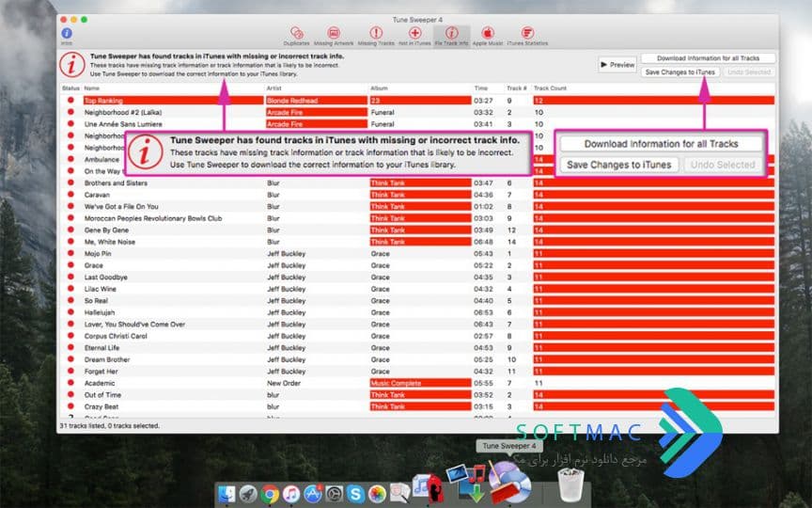Open the Trash from the Dock
Viewport: 812px width, 508px height.
570,484
